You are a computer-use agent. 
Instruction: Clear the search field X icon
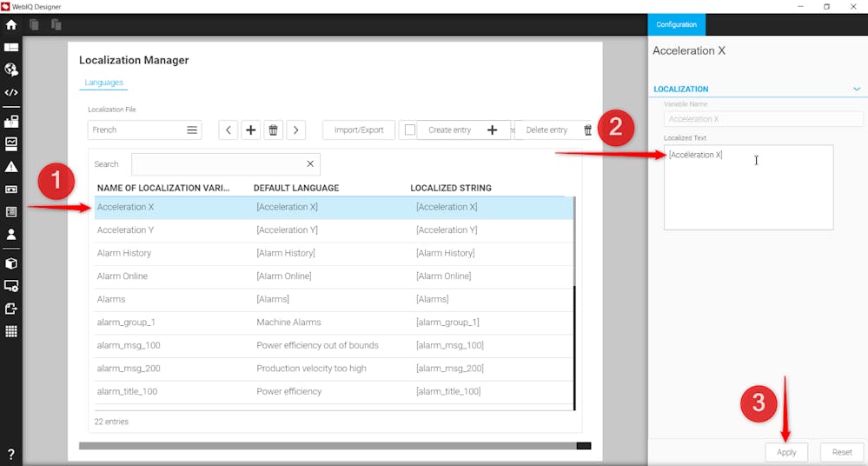click(x=310, y=163)
